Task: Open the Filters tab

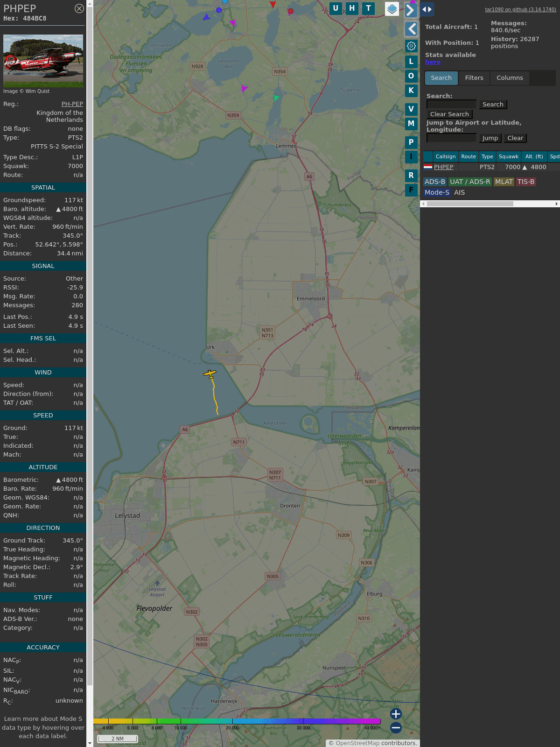Action: click(x=474, y=78)
